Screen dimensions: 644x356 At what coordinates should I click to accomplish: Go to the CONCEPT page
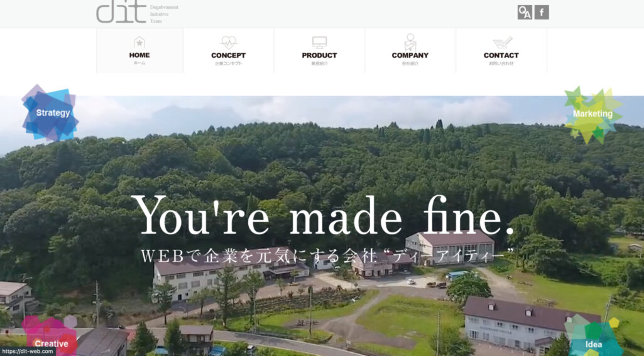[228, 50]
